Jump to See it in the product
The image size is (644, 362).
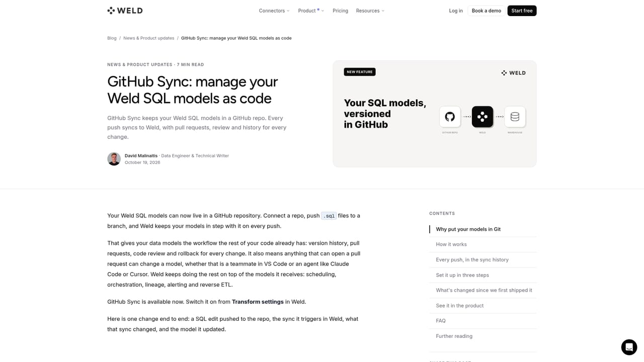[x=460, y=306]
